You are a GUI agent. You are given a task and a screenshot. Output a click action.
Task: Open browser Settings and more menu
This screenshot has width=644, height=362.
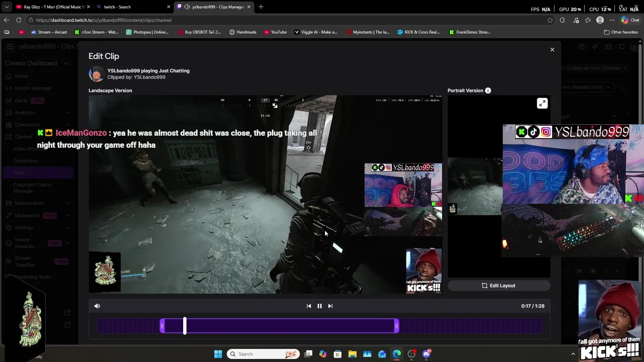pyautogui.click(x=612, y=20)
